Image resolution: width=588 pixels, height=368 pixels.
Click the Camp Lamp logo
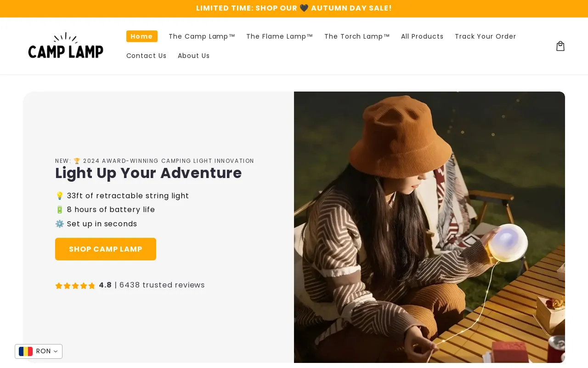(x=66, y=46)
